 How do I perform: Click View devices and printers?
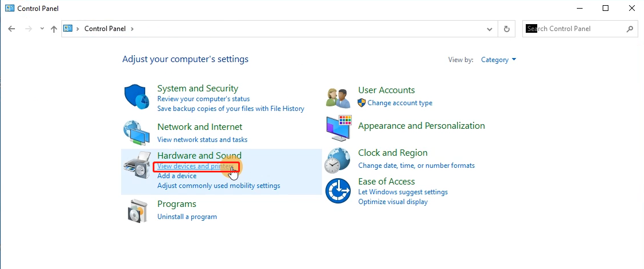tap(196, 166)
